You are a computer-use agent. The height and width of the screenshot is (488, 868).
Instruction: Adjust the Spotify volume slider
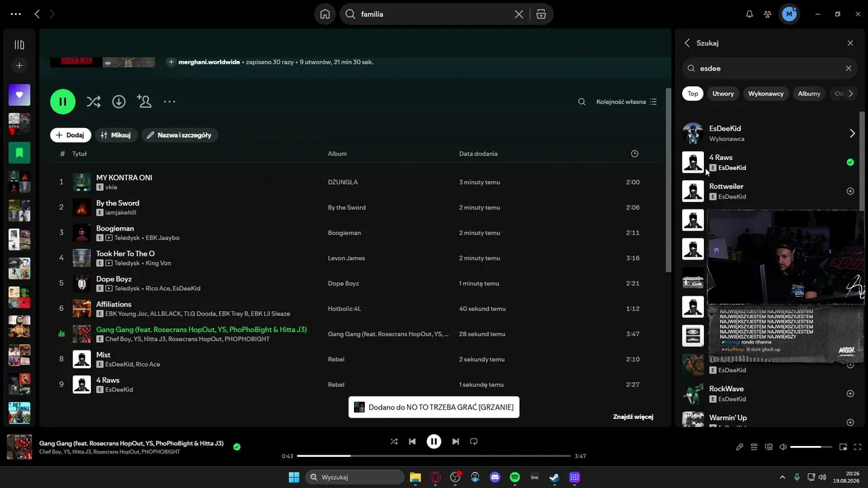pos(811,447)
